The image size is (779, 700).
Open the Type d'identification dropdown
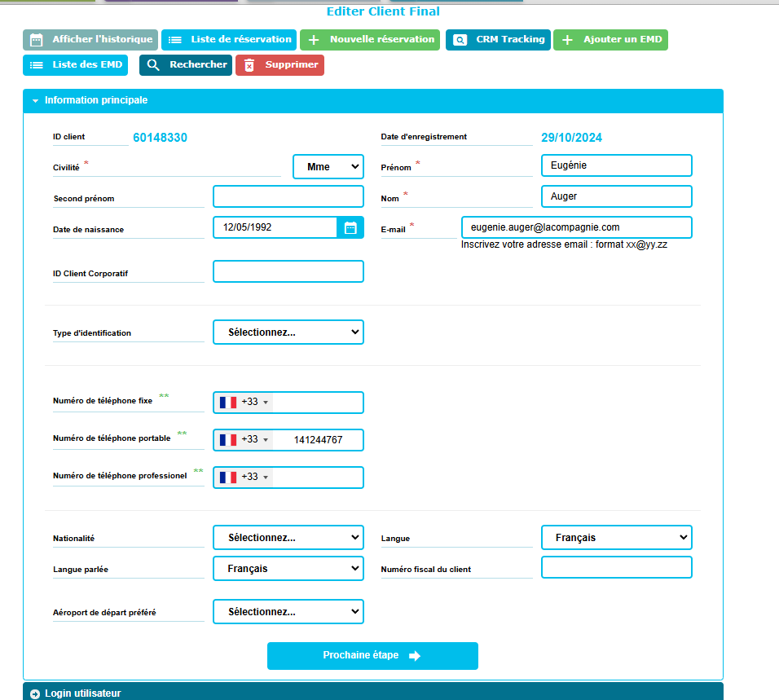pyautogui.click(x=288, y=332)
